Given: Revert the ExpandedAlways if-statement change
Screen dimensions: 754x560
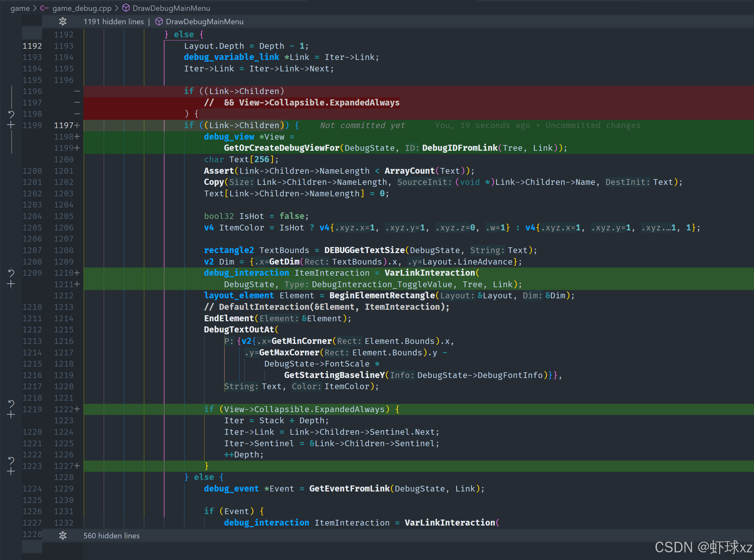Looking at the screenshot, I should (x=11, y=404).
